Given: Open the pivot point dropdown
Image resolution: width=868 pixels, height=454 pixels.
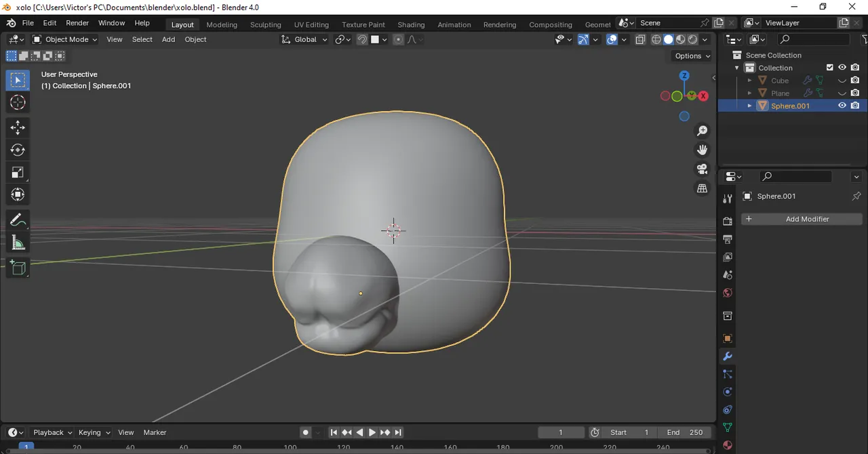Looking at the screenshot, I should [342, 39].
